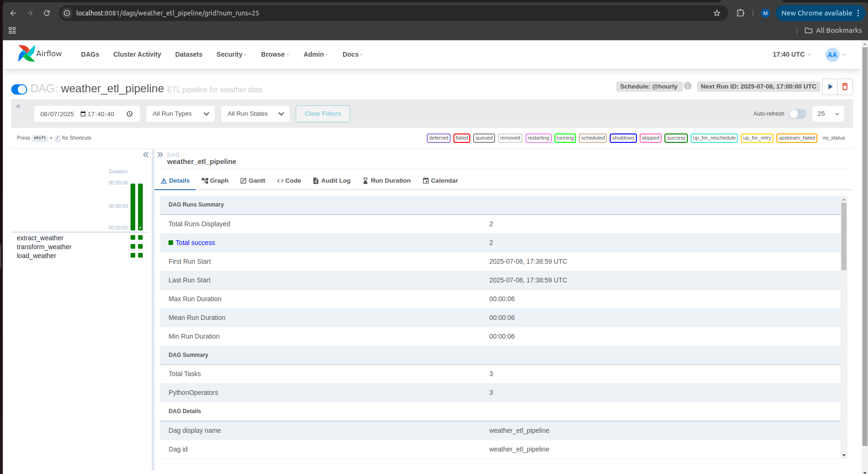Image resolution: width=868 pixels, height=474 pixels.
Task: Select the second transform_weather task instance square
Action: [x=140, y=246]
